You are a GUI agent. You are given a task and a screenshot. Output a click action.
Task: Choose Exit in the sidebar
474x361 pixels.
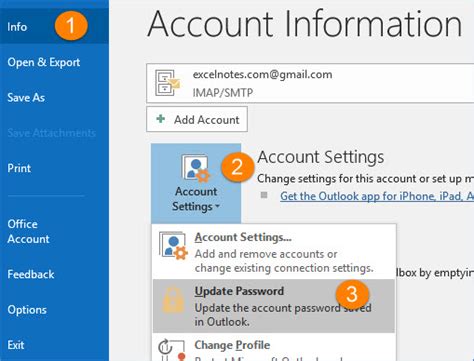(x=16, y=345)
